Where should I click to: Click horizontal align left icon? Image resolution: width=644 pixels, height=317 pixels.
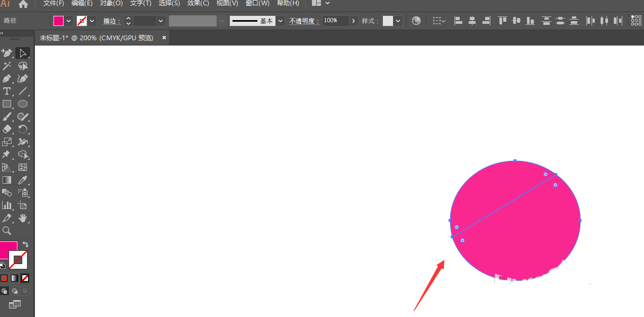(x=459, y=21)
